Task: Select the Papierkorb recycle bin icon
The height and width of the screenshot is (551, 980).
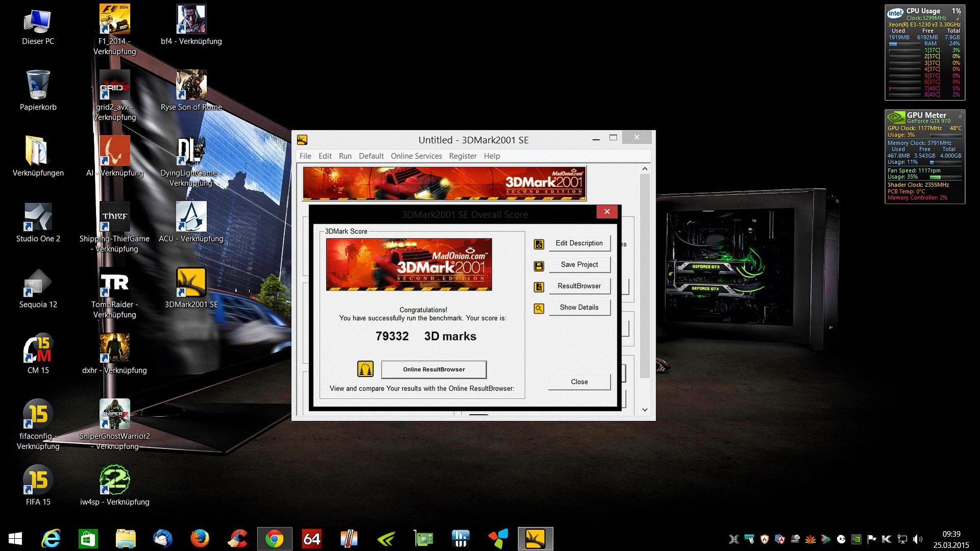Action: tap(38, 91)
